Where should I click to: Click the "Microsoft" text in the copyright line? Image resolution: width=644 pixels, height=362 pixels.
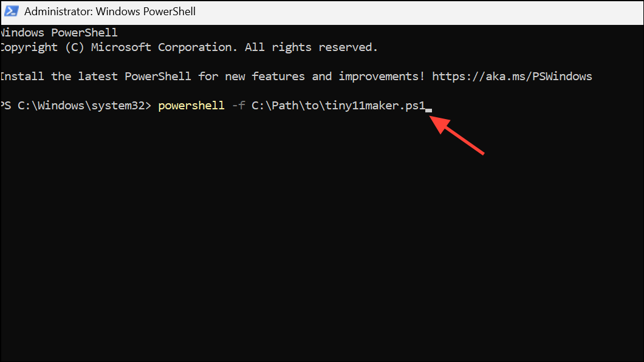pyautogui.click(x=121, y=47)
